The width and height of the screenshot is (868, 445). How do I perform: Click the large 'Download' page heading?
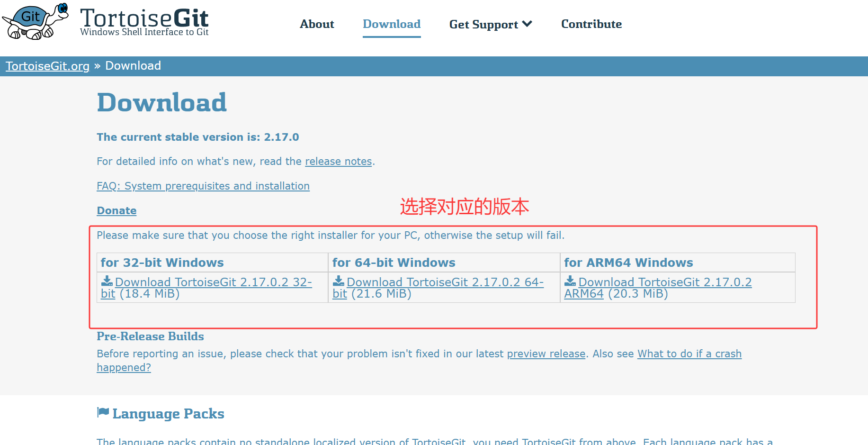(162, 102)
